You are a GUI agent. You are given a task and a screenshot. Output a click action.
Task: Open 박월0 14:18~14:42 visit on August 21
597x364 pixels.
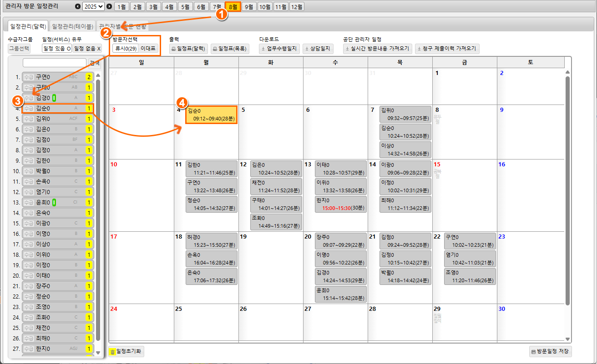click(x=405, y=277)
